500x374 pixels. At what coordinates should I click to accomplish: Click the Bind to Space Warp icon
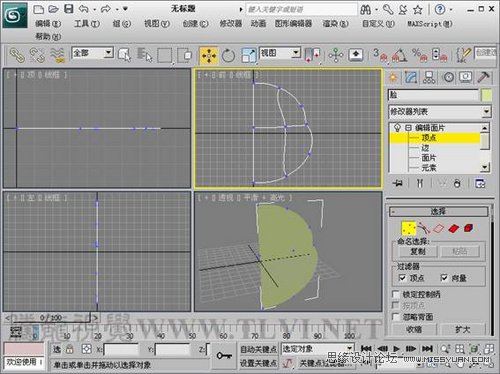(57, 55)
